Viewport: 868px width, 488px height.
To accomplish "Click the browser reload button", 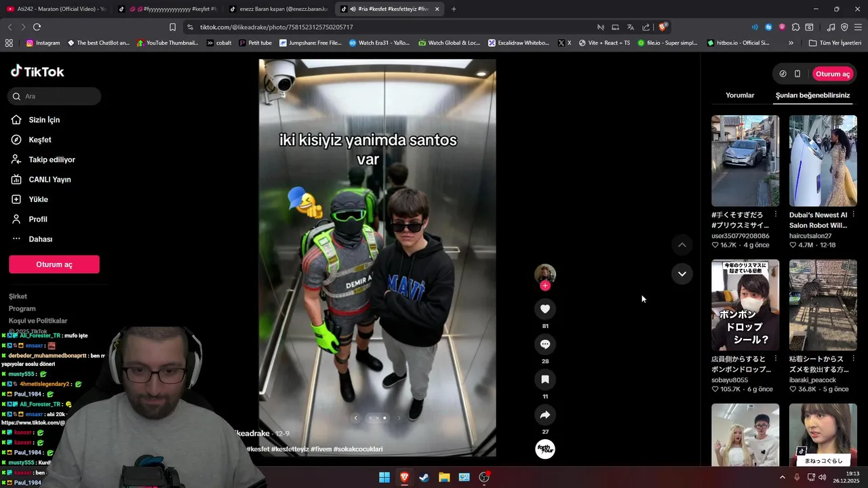I will point(37,27).
